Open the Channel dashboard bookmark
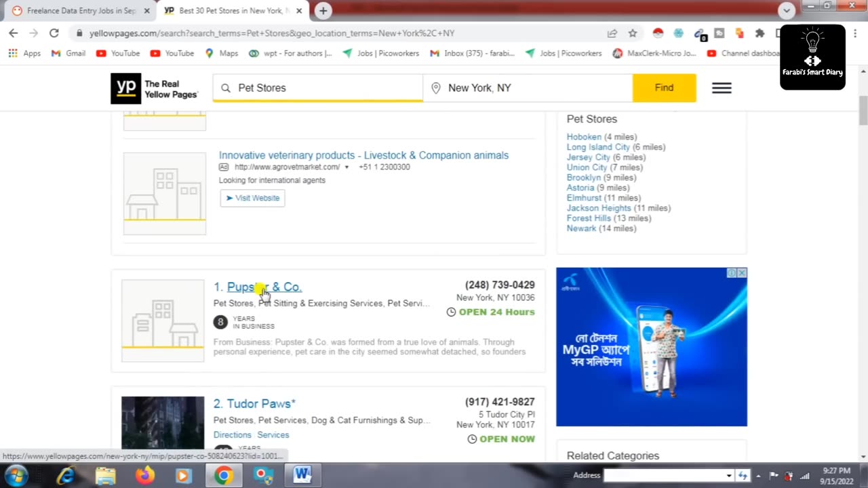Screen dimensions: 868x488 (x=743, y=53)
